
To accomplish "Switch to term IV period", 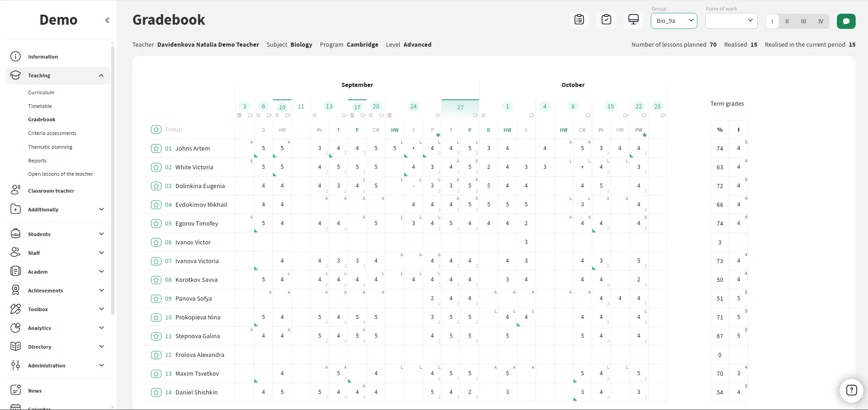I will (821, 21).
